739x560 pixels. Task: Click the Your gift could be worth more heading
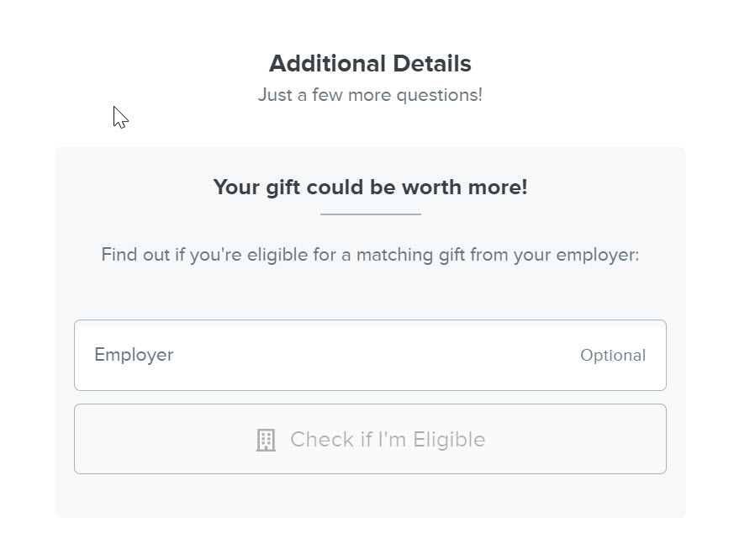coord(370,188)
